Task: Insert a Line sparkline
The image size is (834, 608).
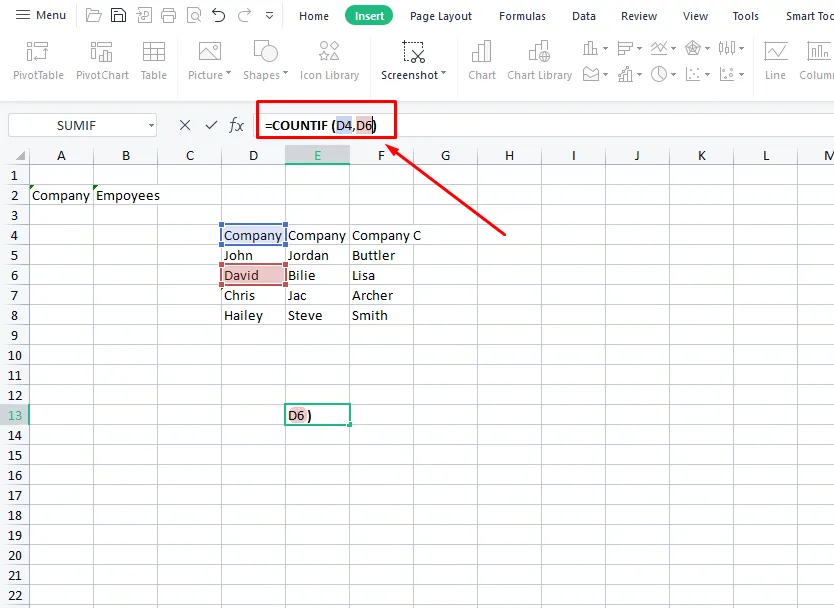Action: pos(775,60)
